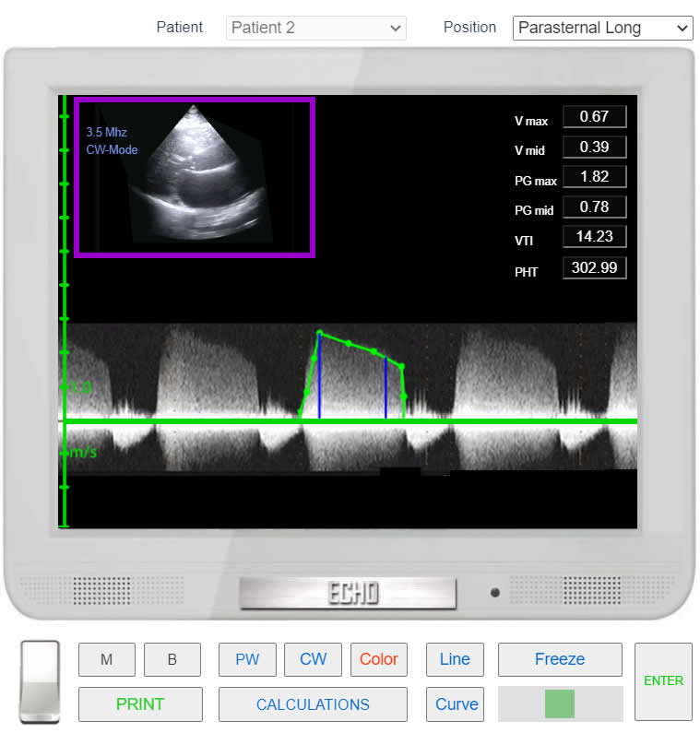
Task: Print the current echo image
Action: pos(140,704)
